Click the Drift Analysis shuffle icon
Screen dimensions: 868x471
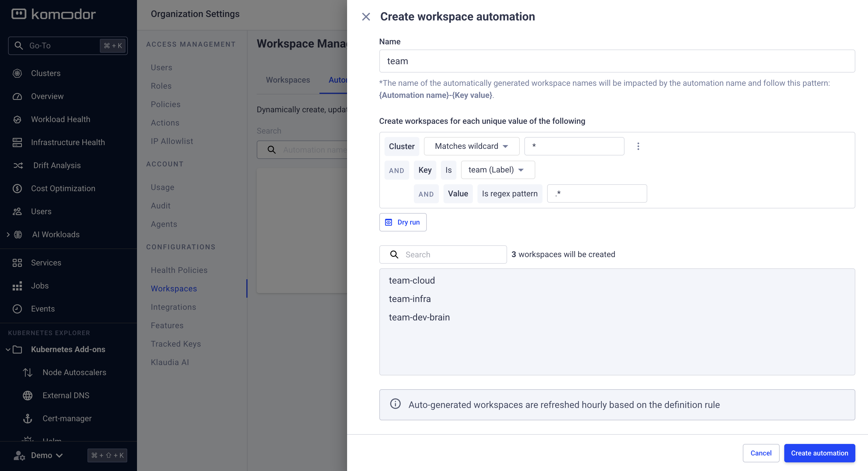pos(18,166)
